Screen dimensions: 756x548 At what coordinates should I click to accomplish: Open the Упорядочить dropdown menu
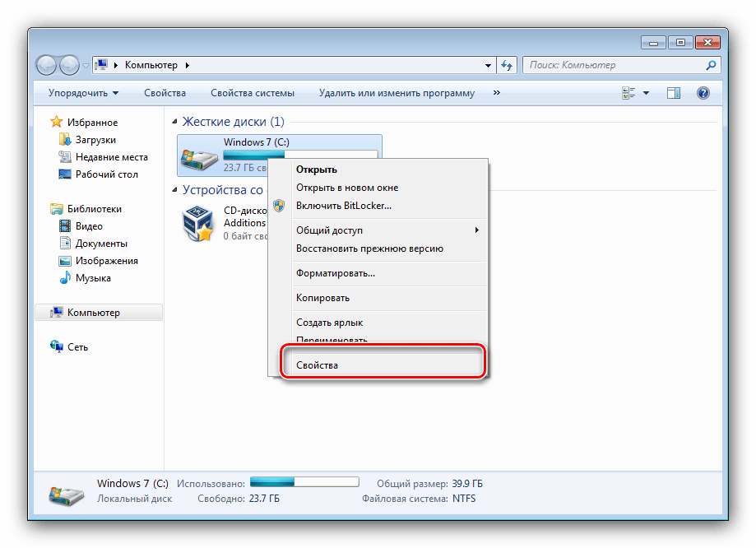click(x=83, y=93)
